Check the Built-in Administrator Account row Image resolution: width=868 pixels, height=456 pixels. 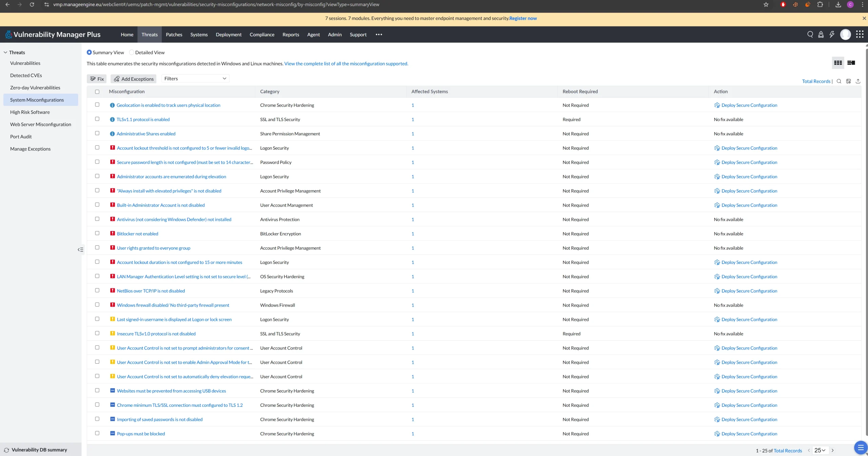[97, 205]
